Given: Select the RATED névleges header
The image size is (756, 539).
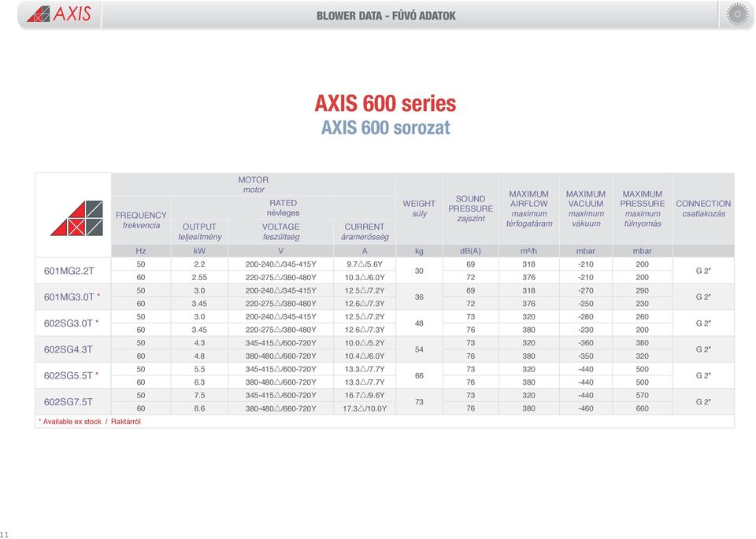Looking at the screenshot, I should pos(283,208).
